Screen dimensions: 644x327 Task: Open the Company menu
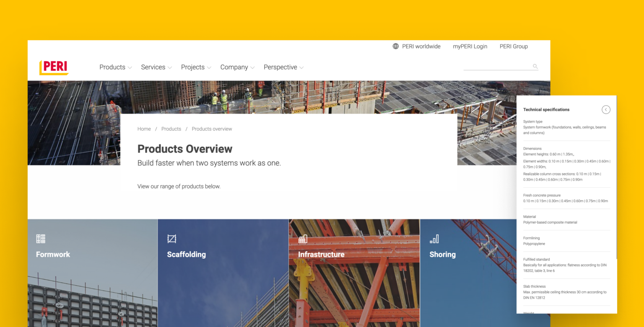pos(234,67)
